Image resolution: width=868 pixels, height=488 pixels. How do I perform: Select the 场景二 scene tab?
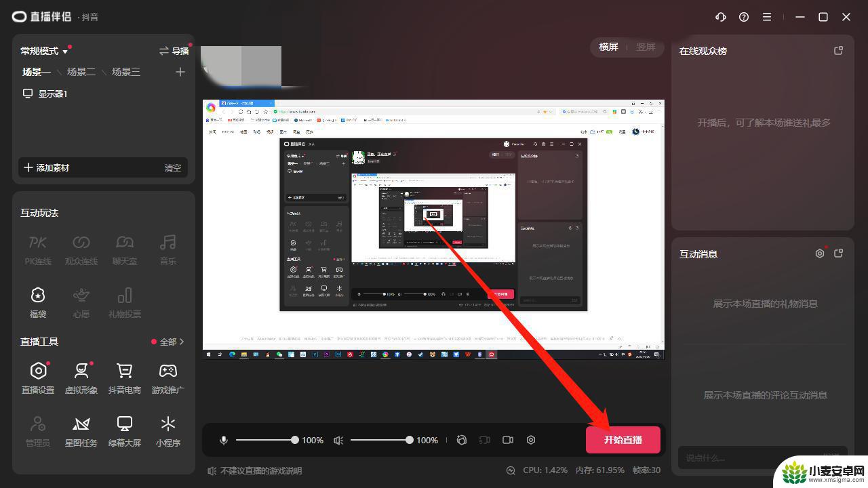coord(81,72)
